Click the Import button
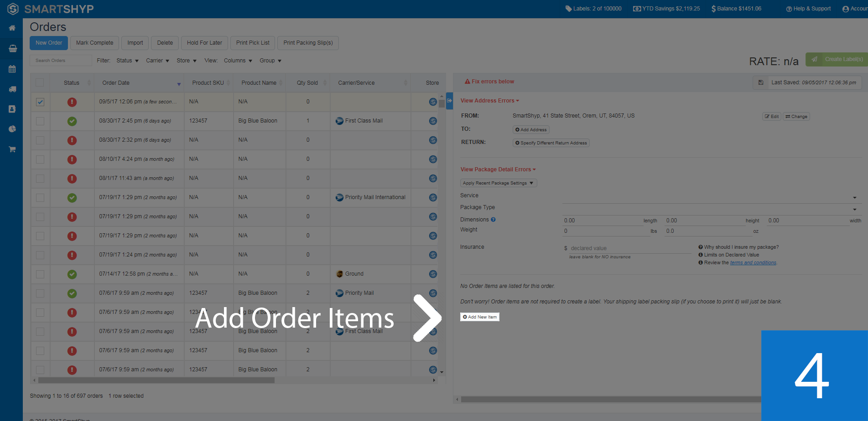 (135, 43)
